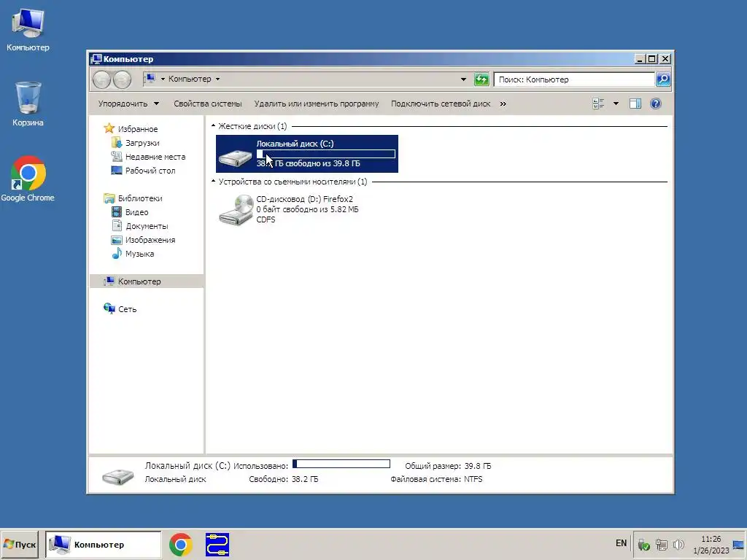Click show desktop icon at taskbar end
This screenshot has width=747, height=560.
739,544
